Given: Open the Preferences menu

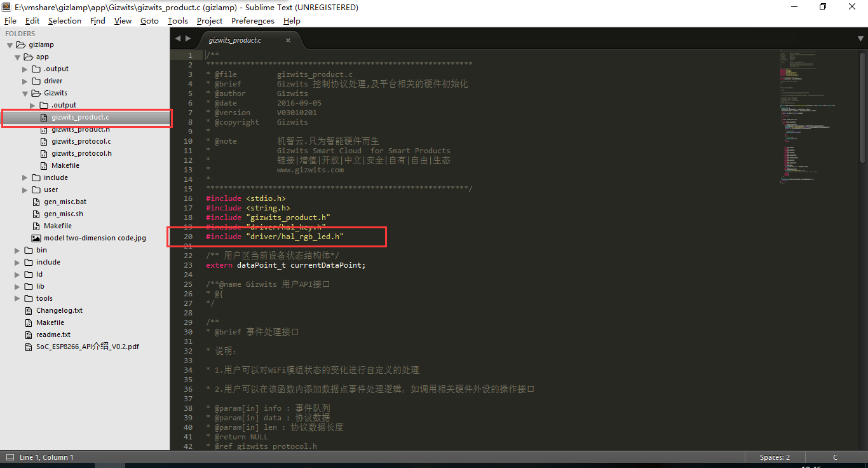Looking at the screenshot, I should (252, 21).
